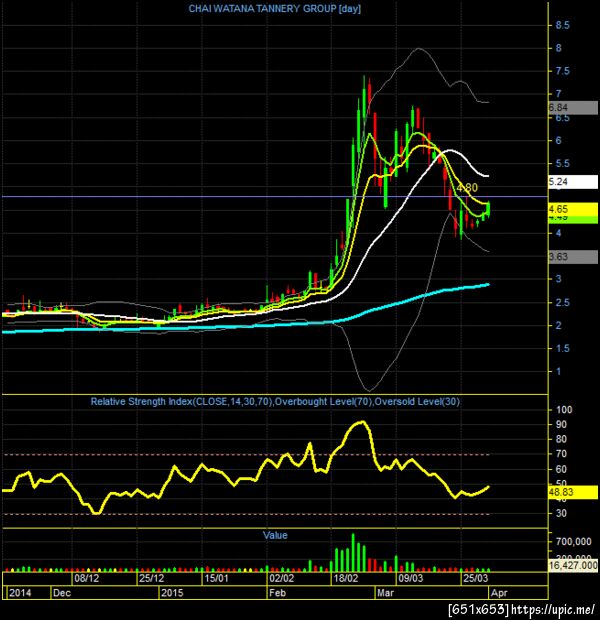Click the Relative Strength Index indicator title
The image size is (600, 620).
coord(275,402)
